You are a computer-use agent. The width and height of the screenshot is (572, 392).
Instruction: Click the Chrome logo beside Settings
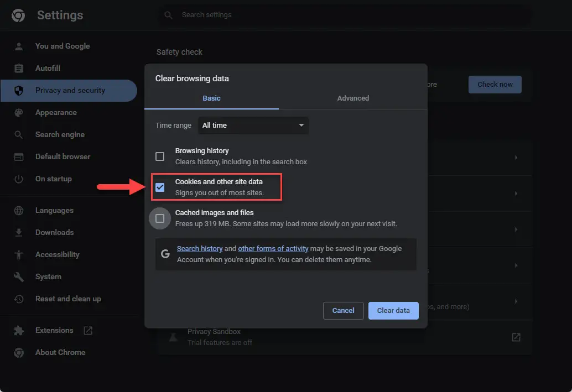click(x=18, y=15)
